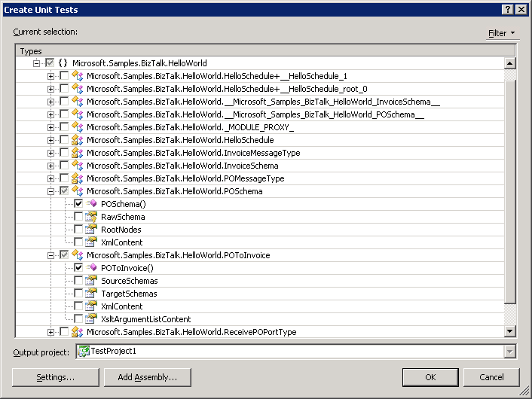The width and height of the screenshot is (532, 399).
Task: Click the Add Assembly... button
Action: (148, 377)
